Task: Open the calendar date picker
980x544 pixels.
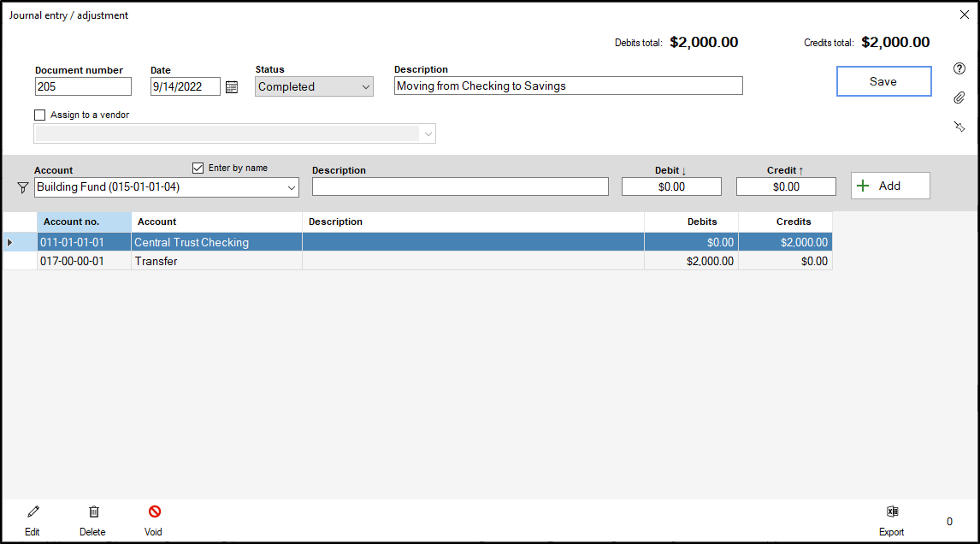Action: [231, 86]
